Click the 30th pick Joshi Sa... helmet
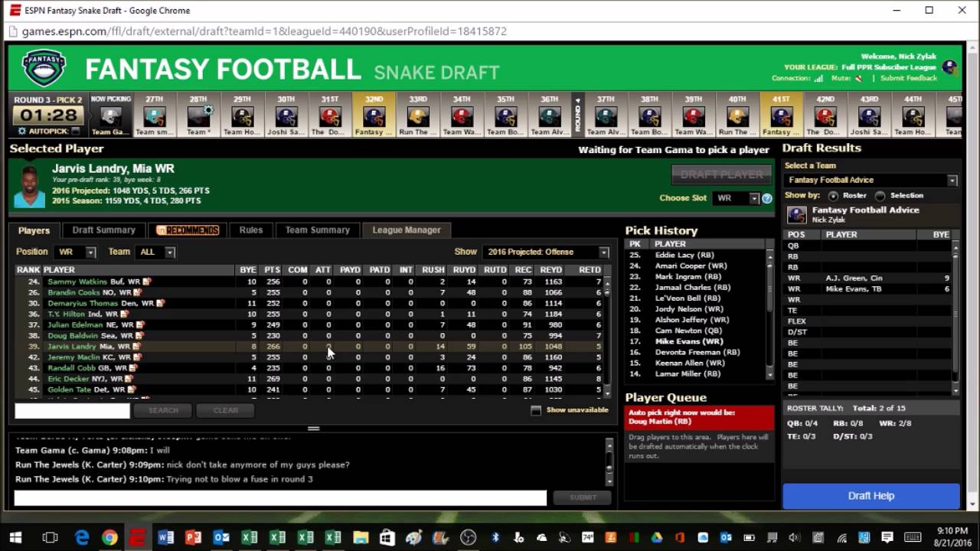The image size is (980, 551). pos(286,117)
